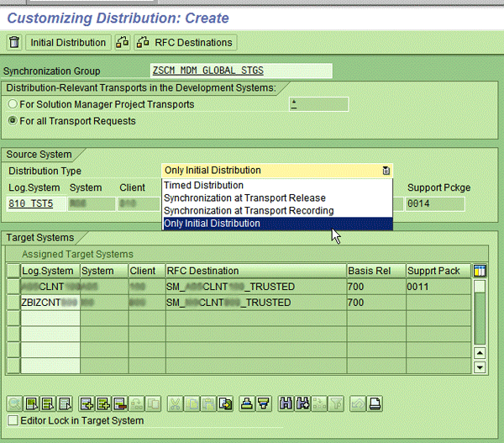Click the icon on the RFC Destinations button
The image size is (504, 443).
pos(143,43)
